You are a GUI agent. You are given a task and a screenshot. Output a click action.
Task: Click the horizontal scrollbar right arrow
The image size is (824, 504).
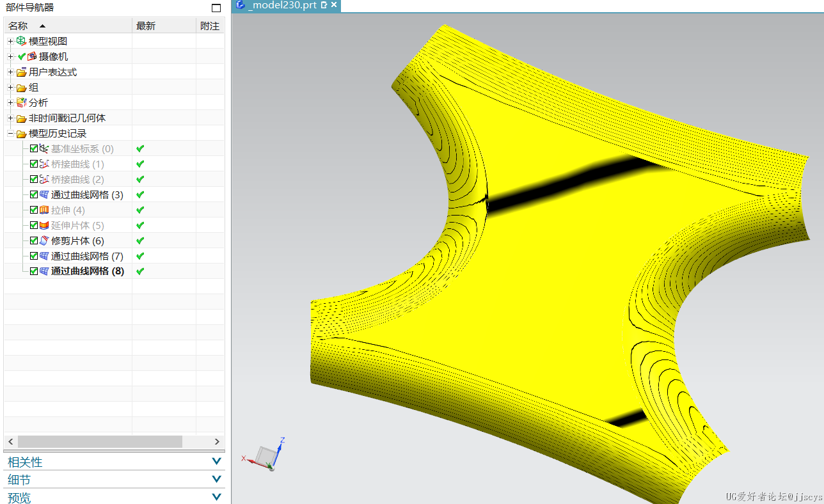tap(217, 441)
